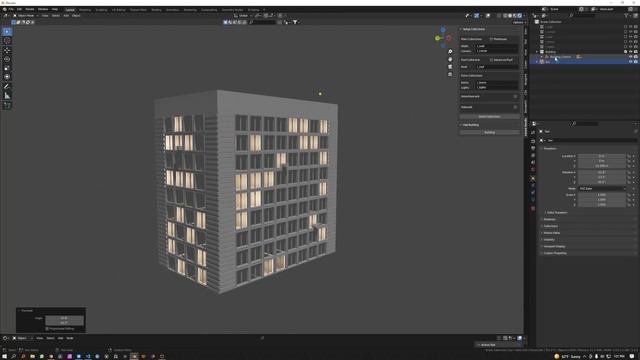This screenshot has width=640, height=360.
Task: Toggle the PostHouses checkbox
Action: pyautogui.click(x=491, y=39)
